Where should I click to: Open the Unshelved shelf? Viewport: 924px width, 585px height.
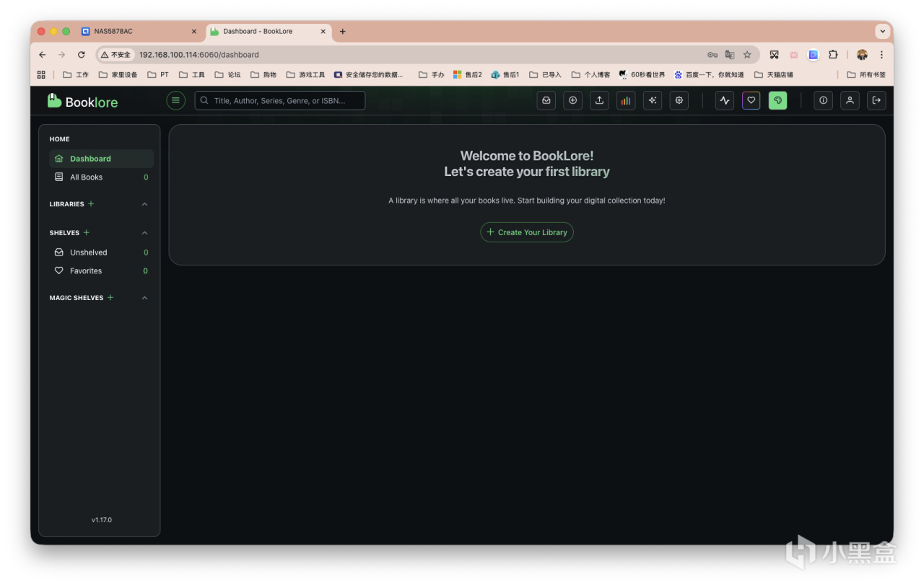click(101, 252)
